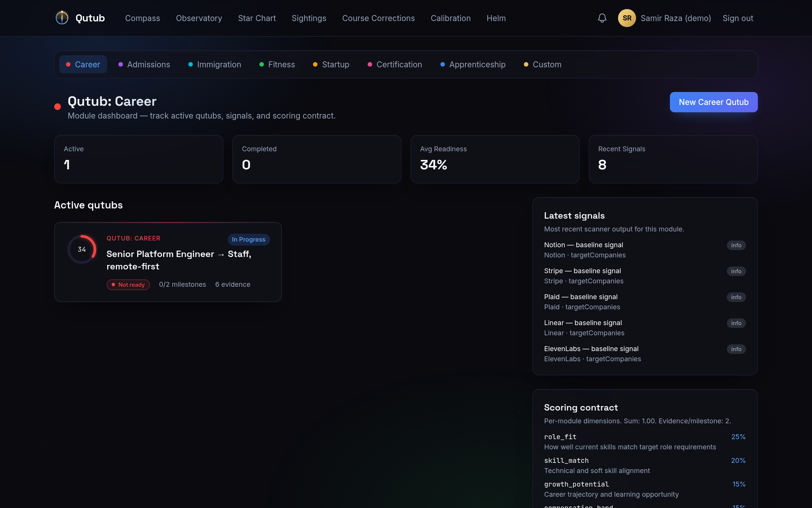Switch to the Startup module tab
812x508 pixels.
(x=331, y=64)
